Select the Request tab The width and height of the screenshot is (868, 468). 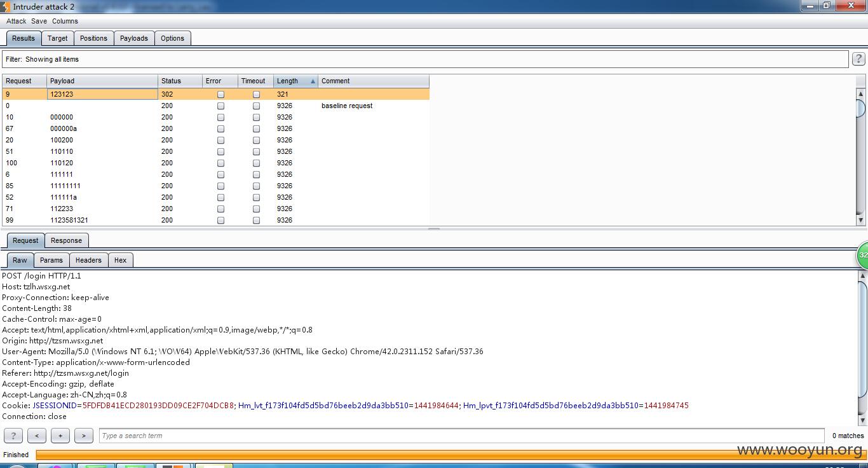pyautogui.click(x=25, y=240)
